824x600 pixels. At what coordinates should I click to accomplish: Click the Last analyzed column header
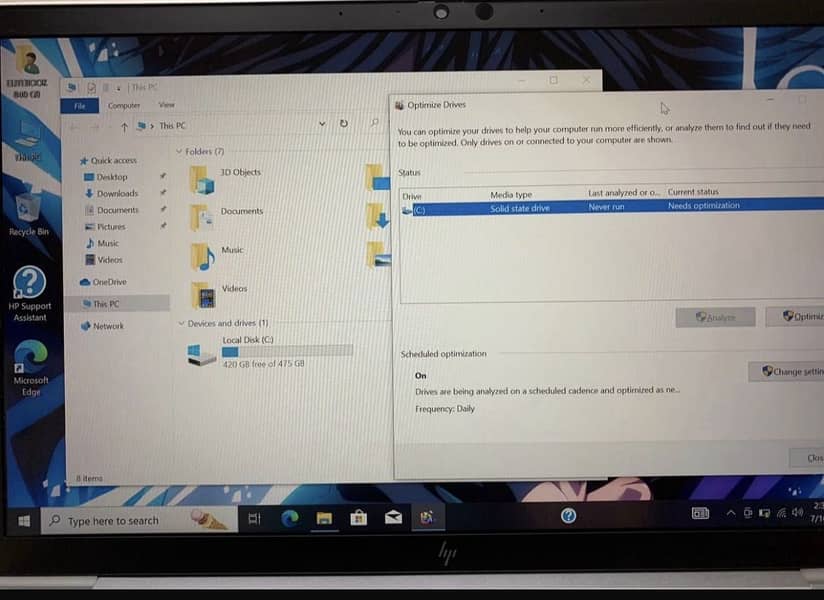623,193
